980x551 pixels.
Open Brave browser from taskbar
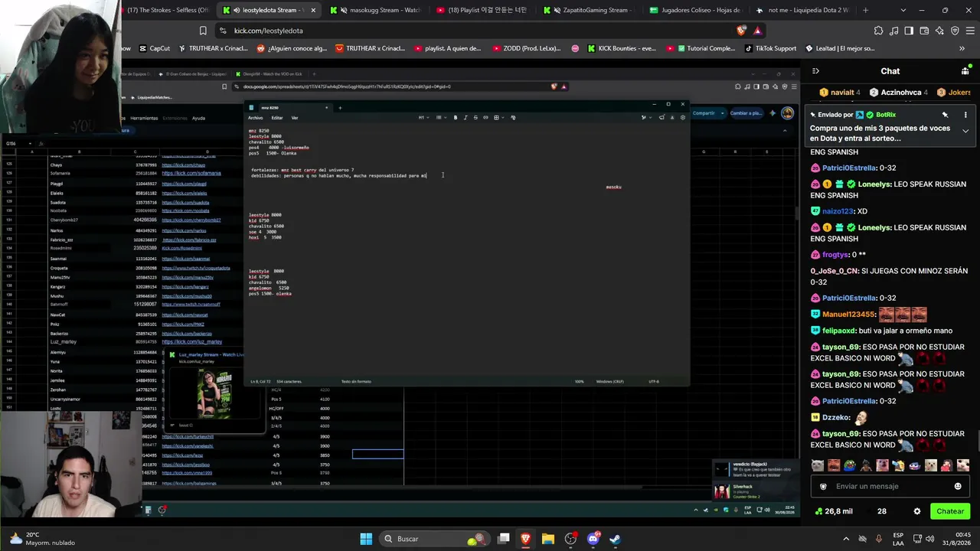526,539
